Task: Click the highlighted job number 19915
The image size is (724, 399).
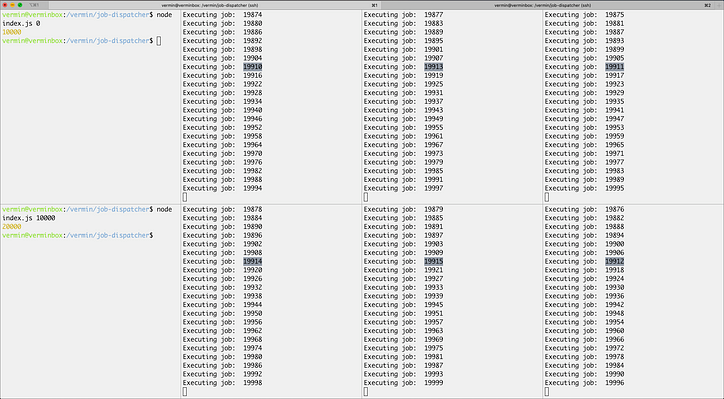Action: coord(434,261)
